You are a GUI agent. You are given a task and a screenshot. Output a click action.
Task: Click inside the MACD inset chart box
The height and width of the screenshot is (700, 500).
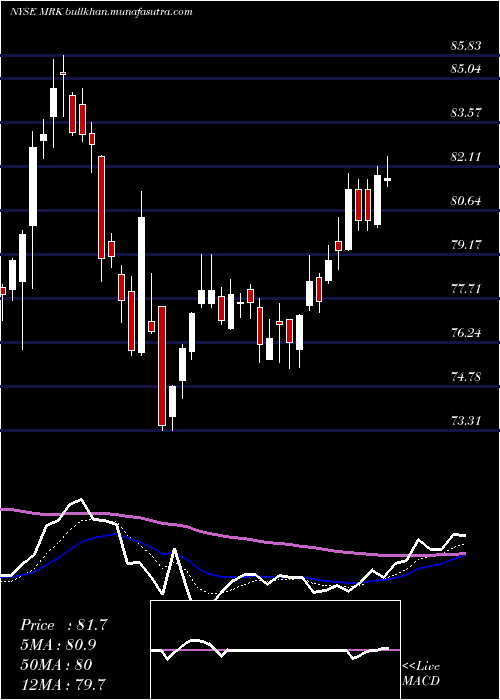275,650
